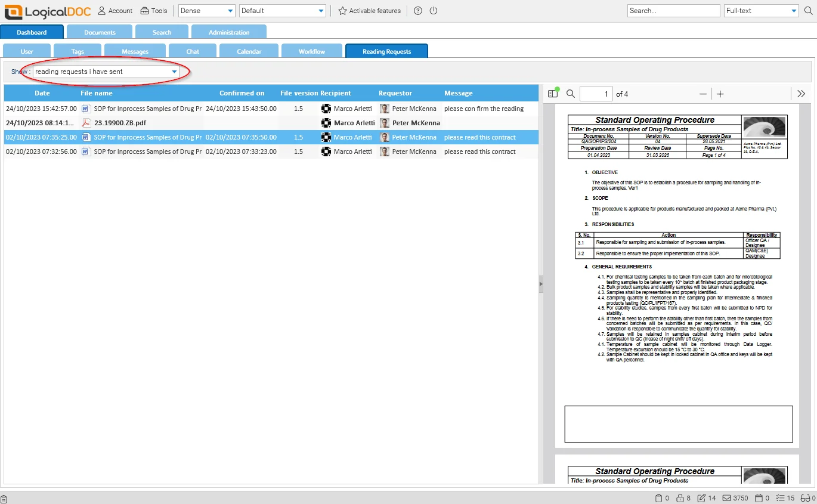Screen dimensions: 817x504
Task: Zoom in the PDF using the plus button
Action: click(721, 94)
